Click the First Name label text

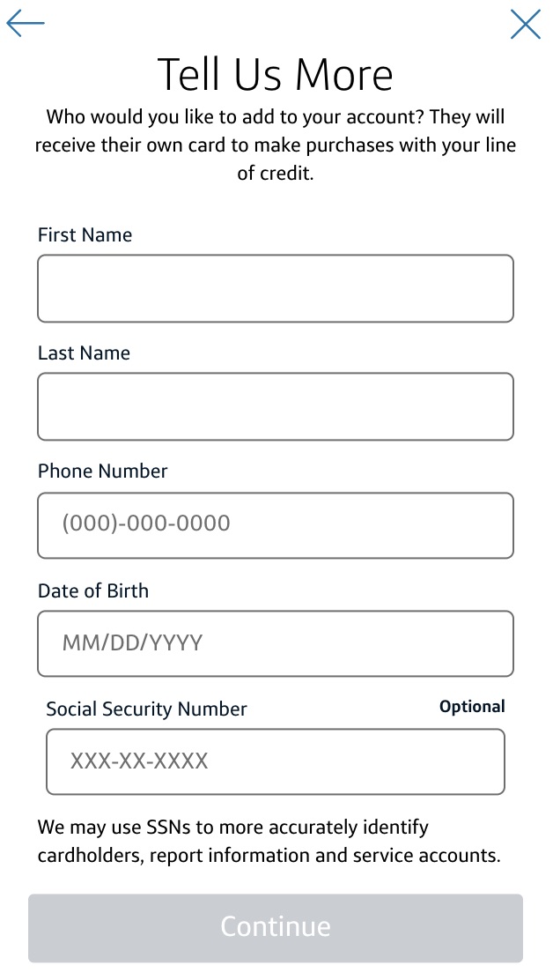(x=85, y=234)
